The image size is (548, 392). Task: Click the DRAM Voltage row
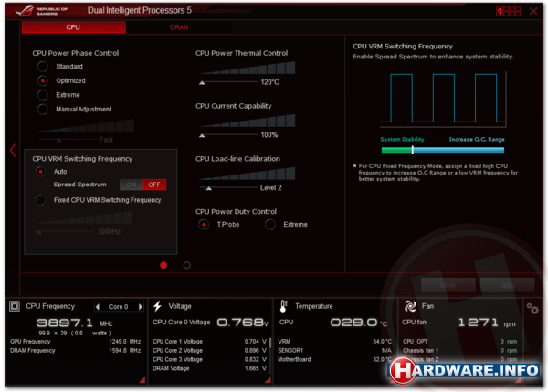[x=209, y=368]
